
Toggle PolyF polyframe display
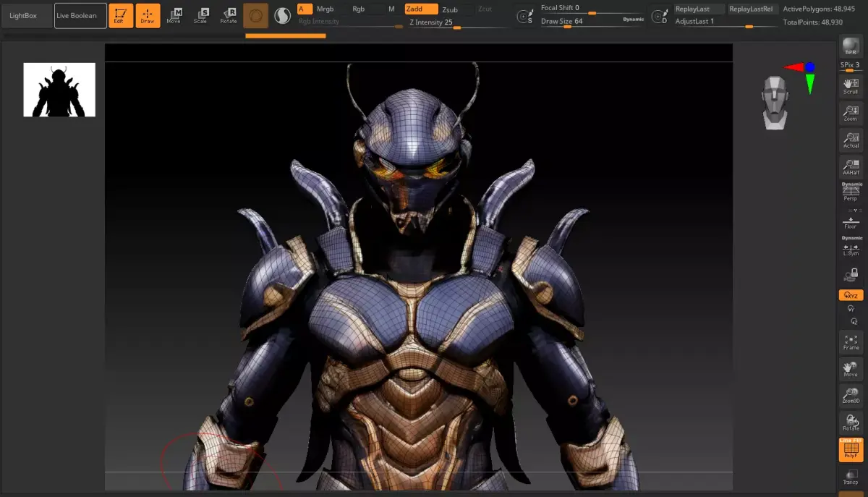(851, 450)
